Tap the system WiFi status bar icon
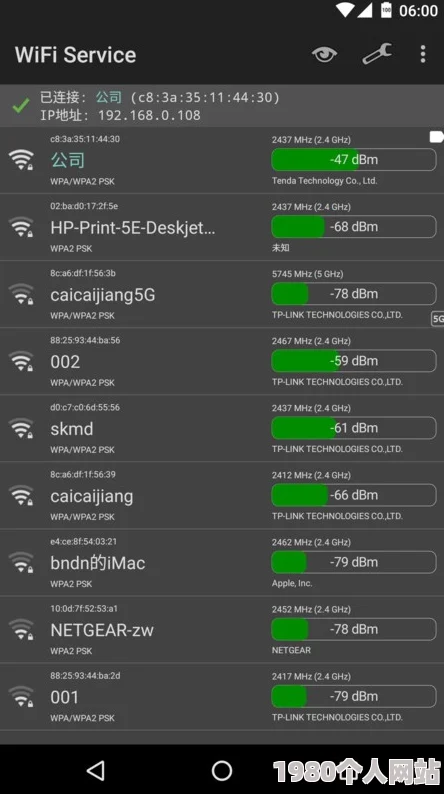 (x=345, y=10)
